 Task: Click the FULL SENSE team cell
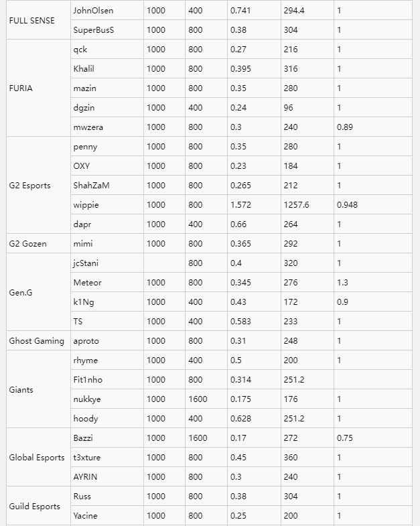[32, 20]
